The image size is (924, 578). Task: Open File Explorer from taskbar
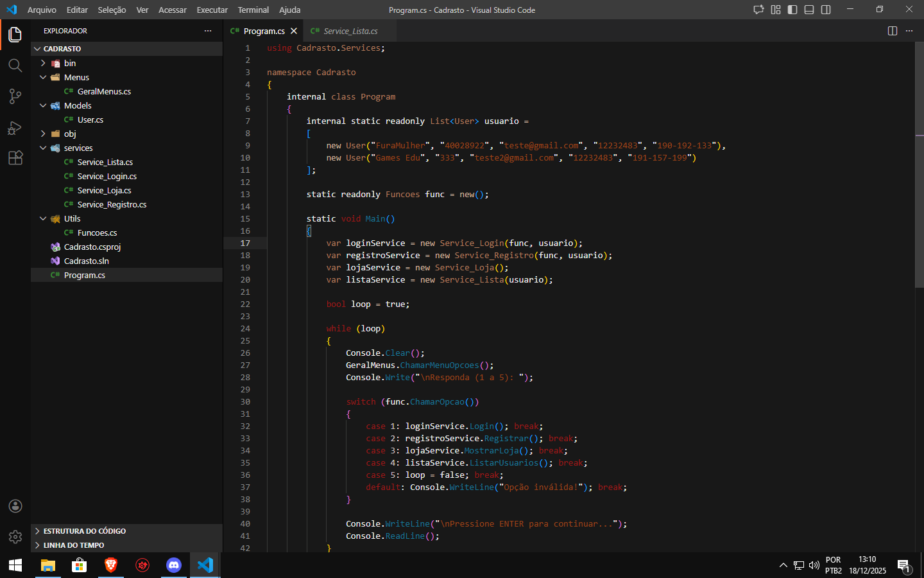(x=48, y=565)
